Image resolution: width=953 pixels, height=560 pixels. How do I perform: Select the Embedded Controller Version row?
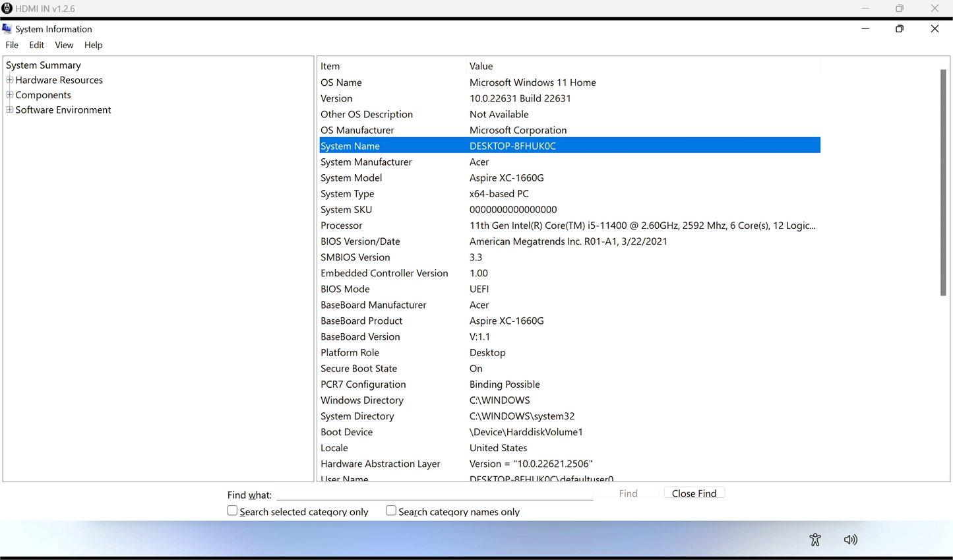(570, 273)
